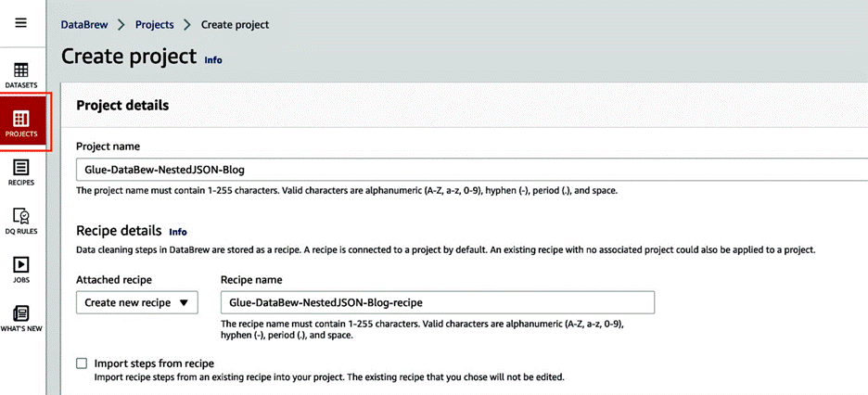This screenshot has width=868, height=395.
Task: Click into the Project name field
Action: (472, 170)
